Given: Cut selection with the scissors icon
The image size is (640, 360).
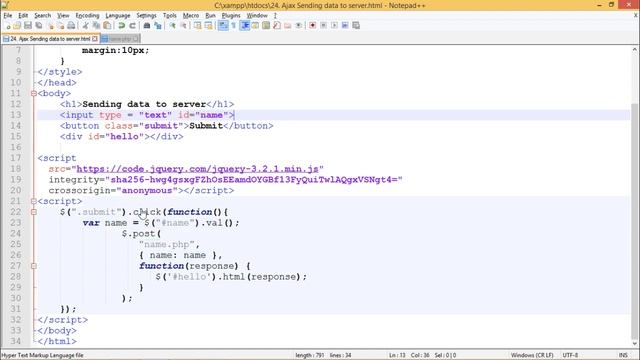Looking at the screenshot, I should tap(85, 26).
